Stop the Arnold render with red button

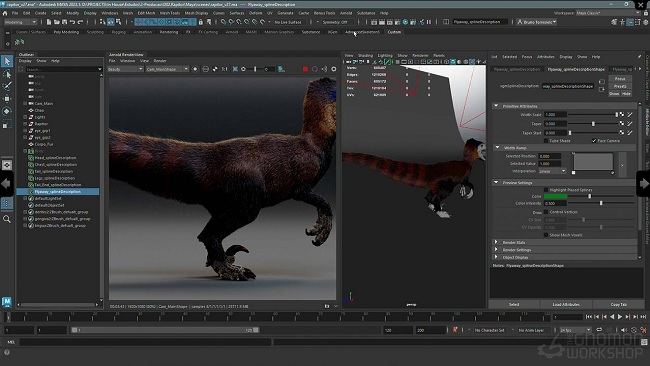306,69
